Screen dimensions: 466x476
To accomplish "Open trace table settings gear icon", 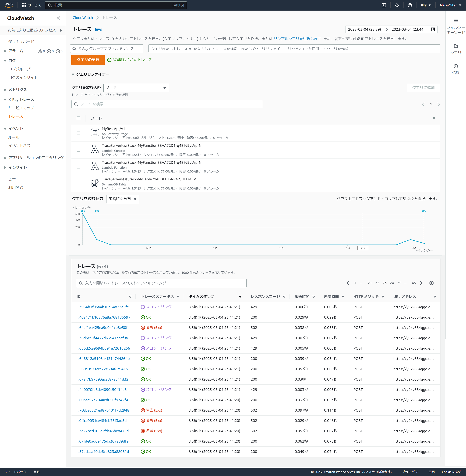I will pyautogui.click(x=432, y=283).
